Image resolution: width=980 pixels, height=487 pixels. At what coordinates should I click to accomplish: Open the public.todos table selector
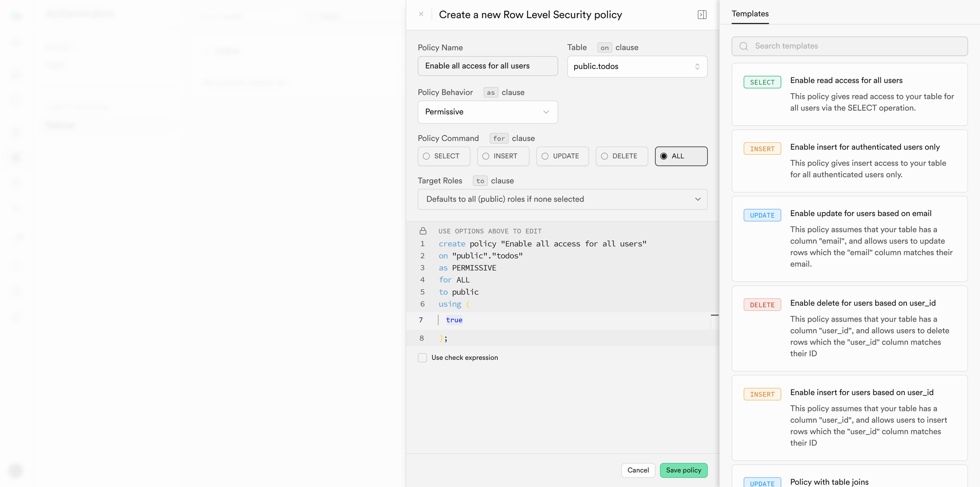pyautogui.click(x=637, y=66)
